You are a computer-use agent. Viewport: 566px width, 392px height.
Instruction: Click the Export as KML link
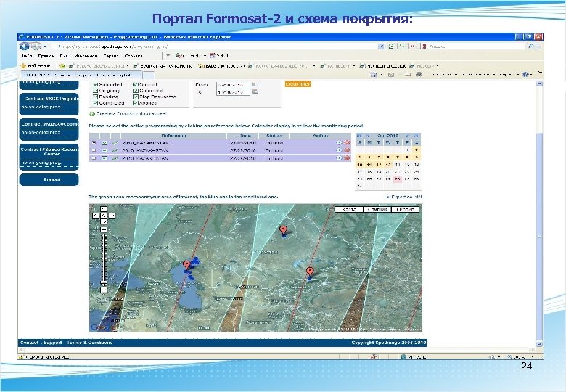click(404, 197)
